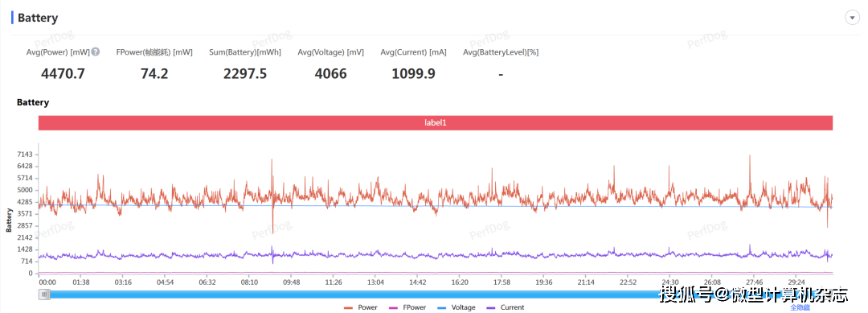
Task: Toggle the Current series in the legend
Action: [x=505, y=307]
